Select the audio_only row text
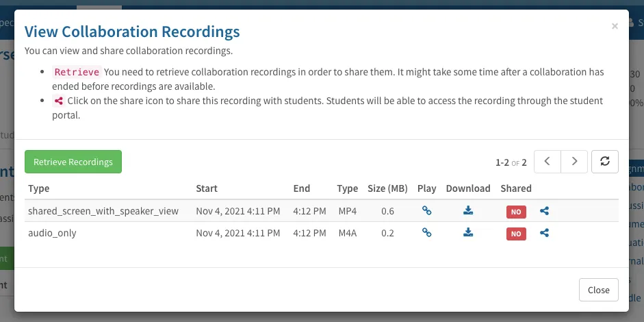Viewport: 644px width, 322px height. (52, 233)
